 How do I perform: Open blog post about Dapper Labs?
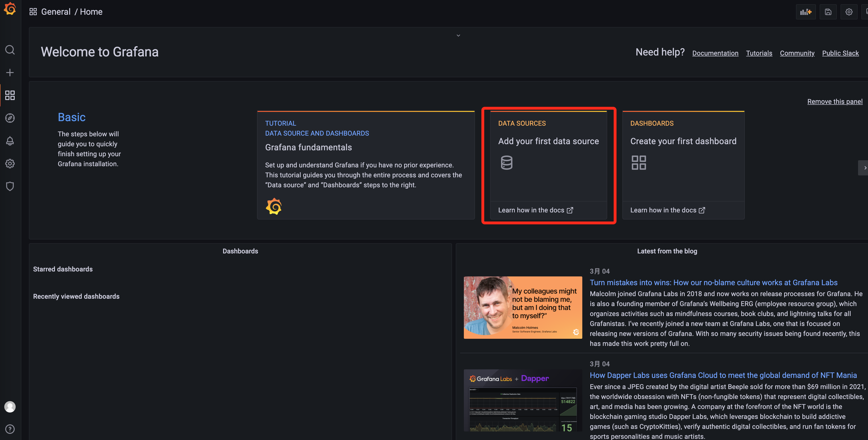click(x=723, y=375)
